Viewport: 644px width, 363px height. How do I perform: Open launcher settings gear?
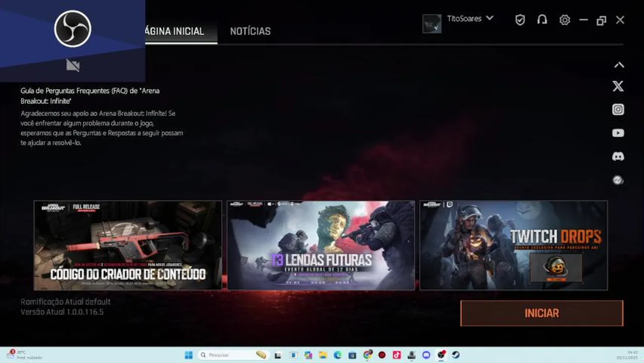click(564, 20)
